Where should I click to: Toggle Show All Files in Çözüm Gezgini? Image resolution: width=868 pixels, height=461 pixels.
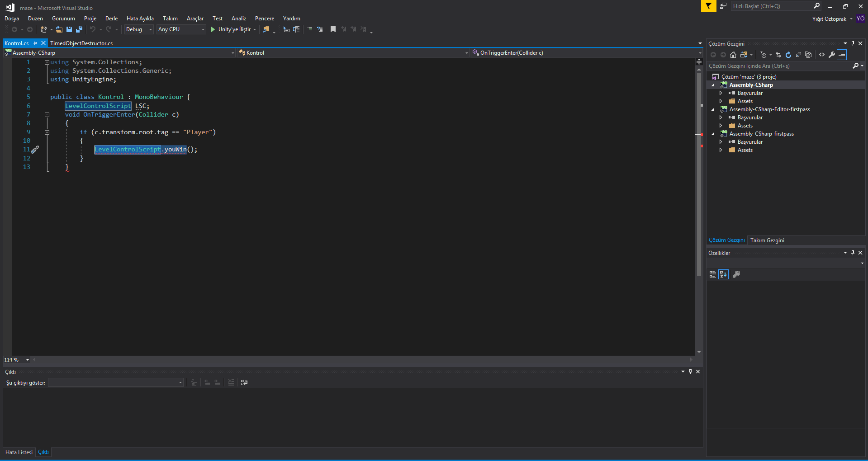point(808,55)
